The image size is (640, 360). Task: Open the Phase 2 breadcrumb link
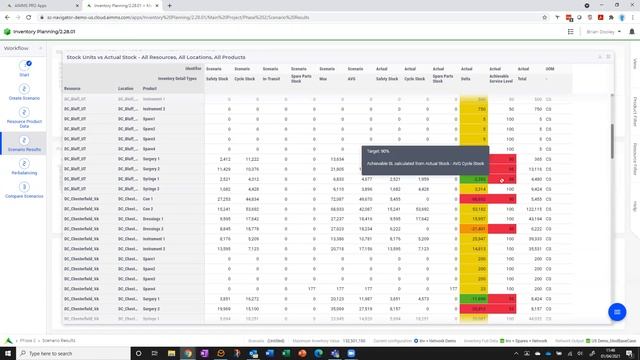(28, 340)
